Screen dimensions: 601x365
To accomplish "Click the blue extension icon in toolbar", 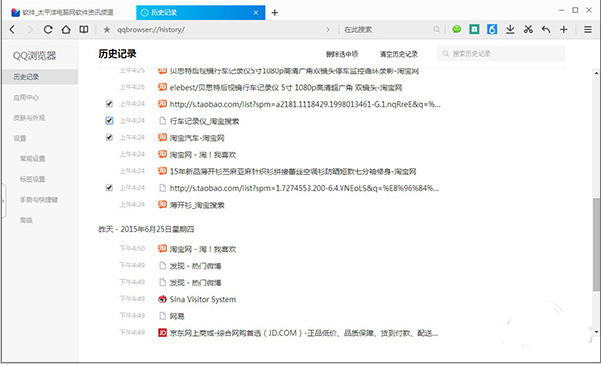I will pos(492,29).
